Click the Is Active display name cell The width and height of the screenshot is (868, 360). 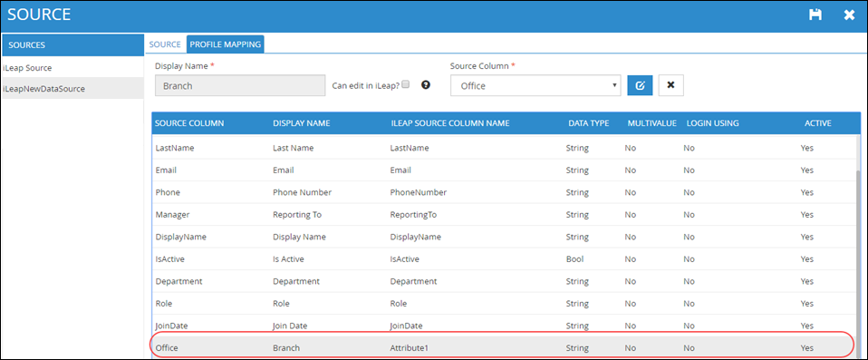click(x=288, y=258)
